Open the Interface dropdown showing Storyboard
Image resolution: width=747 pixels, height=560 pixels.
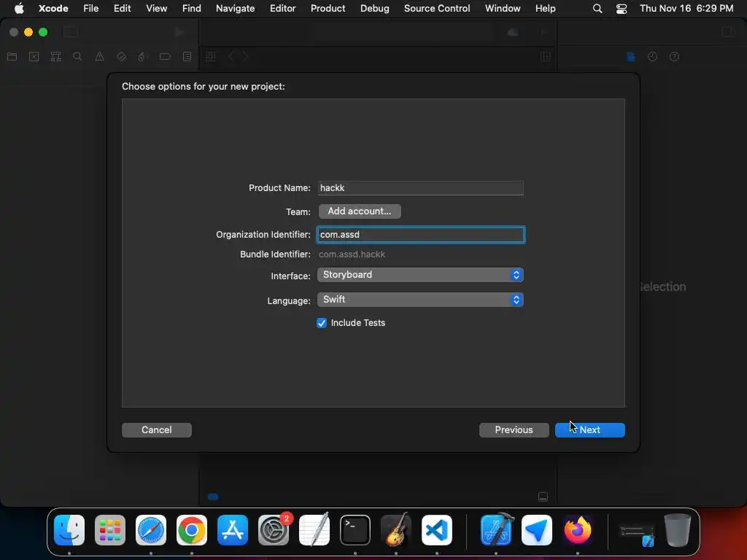420,275
